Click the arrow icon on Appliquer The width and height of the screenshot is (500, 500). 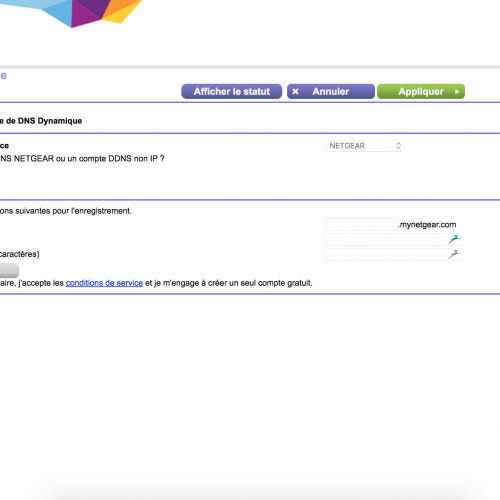[x=457, y=92]
